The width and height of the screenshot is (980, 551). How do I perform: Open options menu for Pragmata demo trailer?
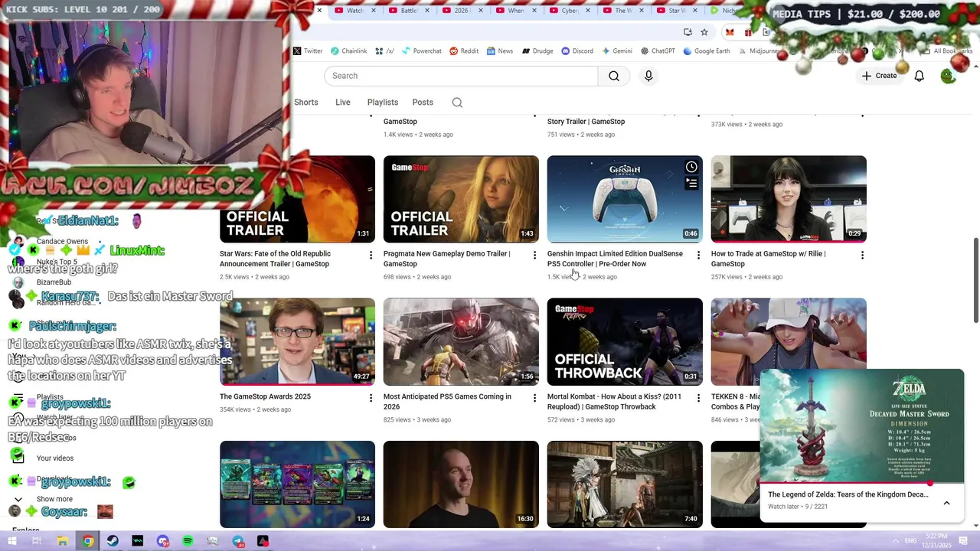tap(534, 255)
